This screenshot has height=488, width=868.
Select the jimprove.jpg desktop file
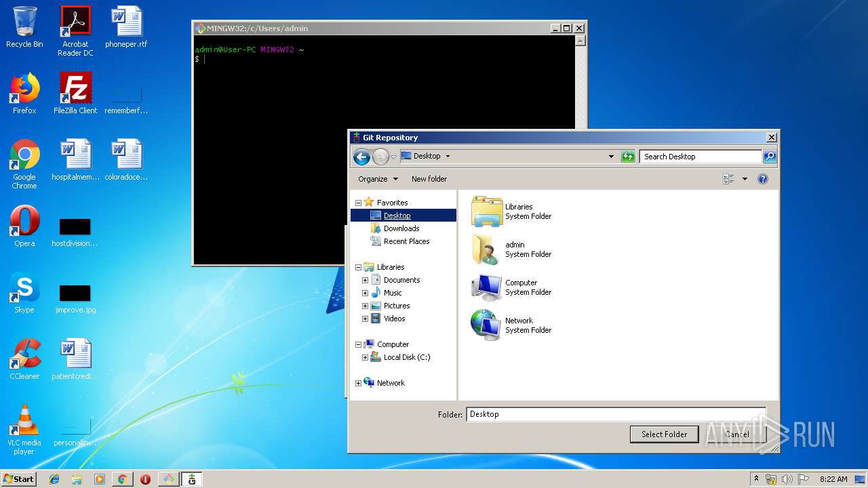click(x=75, y=298)
